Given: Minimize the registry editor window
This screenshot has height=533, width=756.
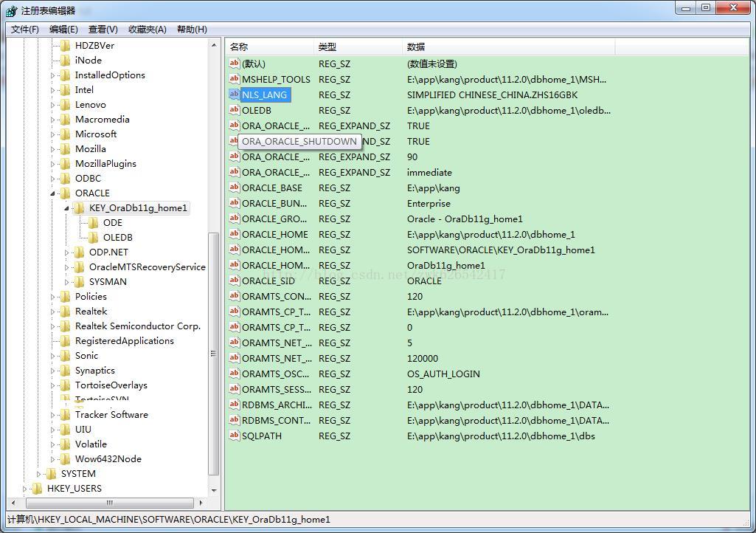Looking at the screenshot, I should click(685, 8).
